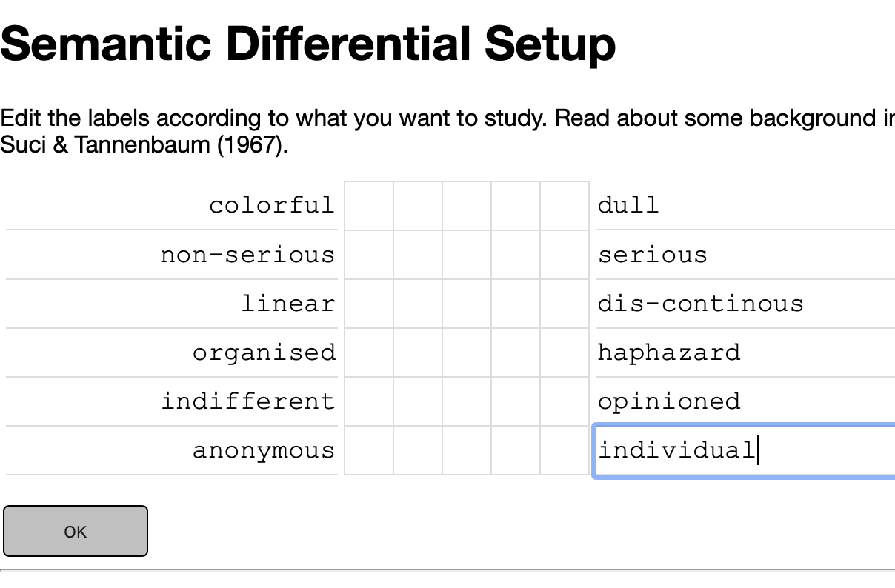Edit the 'colorful' label field
This screenshot has width=895, height=588.
pos(271,205)
